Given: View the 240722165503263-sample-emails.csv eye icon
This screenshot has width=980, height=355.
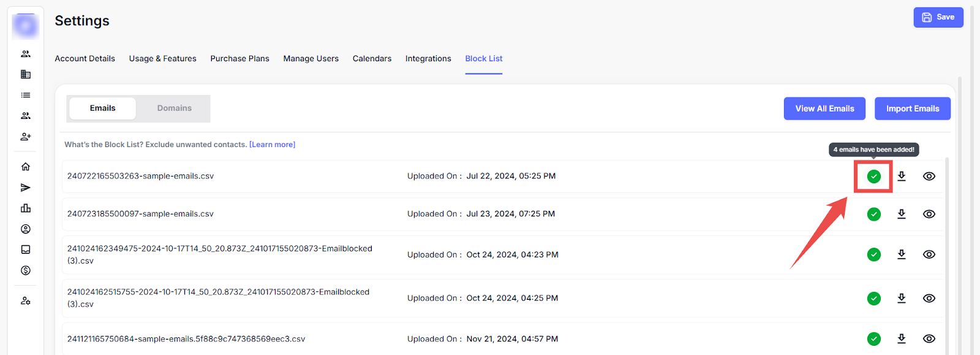Looking at the screenshot, I should (929, 177).
